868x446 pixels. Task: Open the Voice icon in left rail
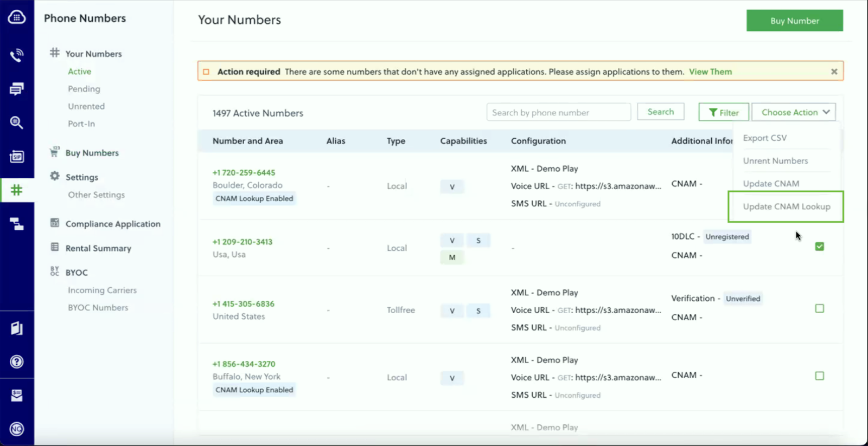pos(17,55)
